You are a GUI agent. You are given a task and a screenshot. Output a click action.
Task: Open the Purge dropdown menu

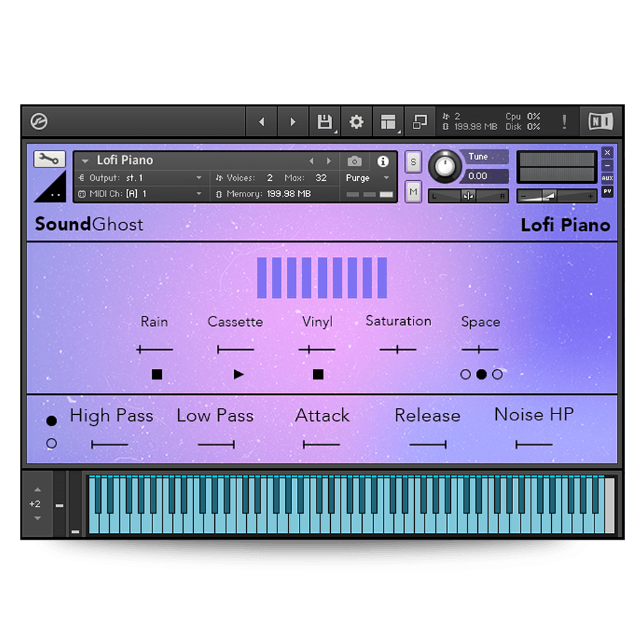click(367, 178)
